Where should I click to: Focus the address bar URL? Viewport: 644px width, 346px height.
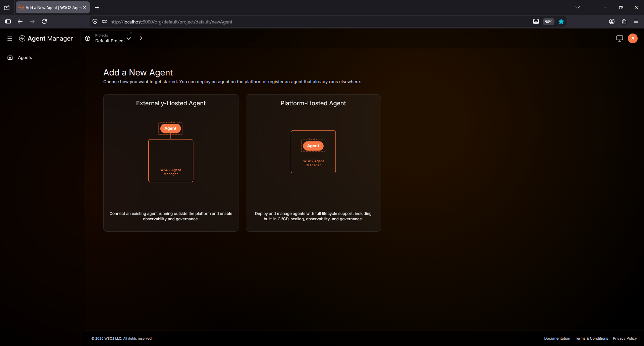(x=171, y=22)
